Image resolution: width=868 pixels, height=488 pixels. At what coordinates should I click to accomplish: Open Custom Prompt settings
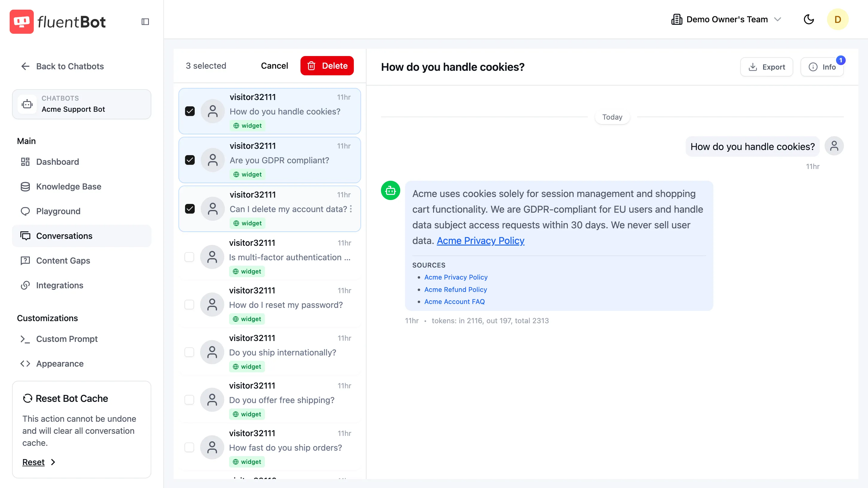pyautogui.click(x=82, y=339)
